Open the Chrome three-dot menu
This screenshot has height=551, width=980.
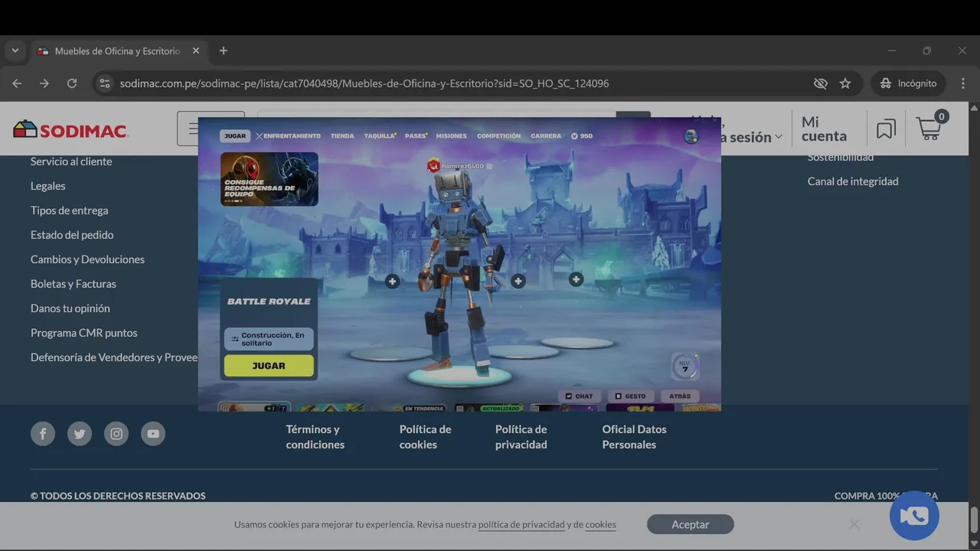coord(962,83)
